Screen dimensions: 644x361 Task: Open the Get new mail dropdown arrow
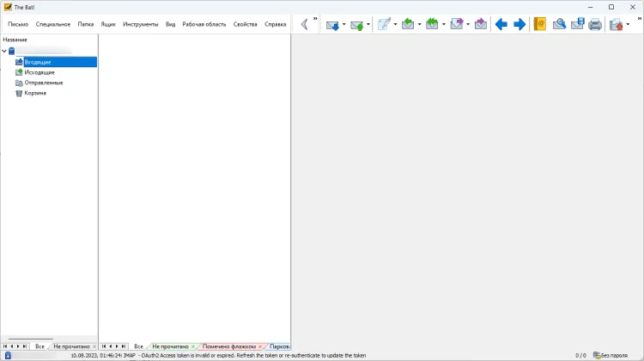tap(344, 25)
